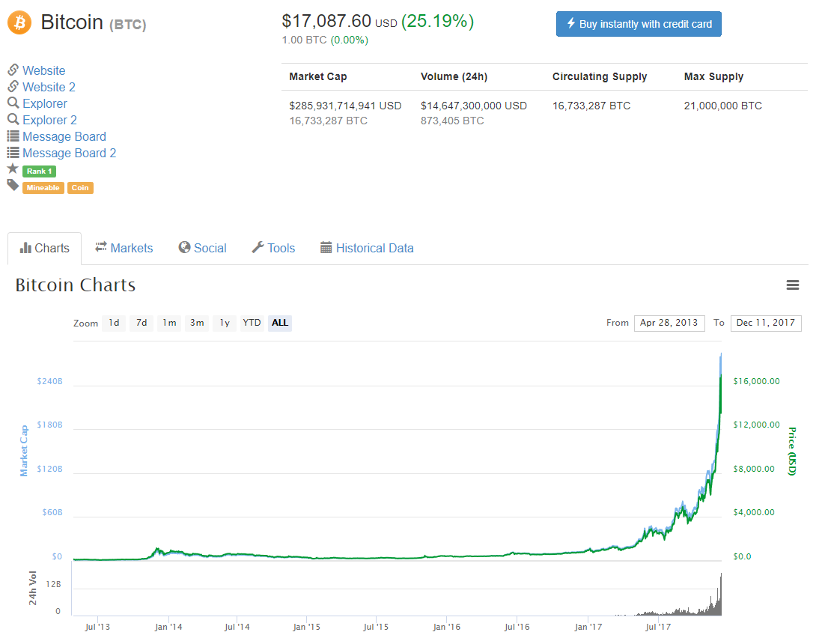Open the Explorer 2 link
This screenshot has height=644, width=822.
(x=50, y=120)
